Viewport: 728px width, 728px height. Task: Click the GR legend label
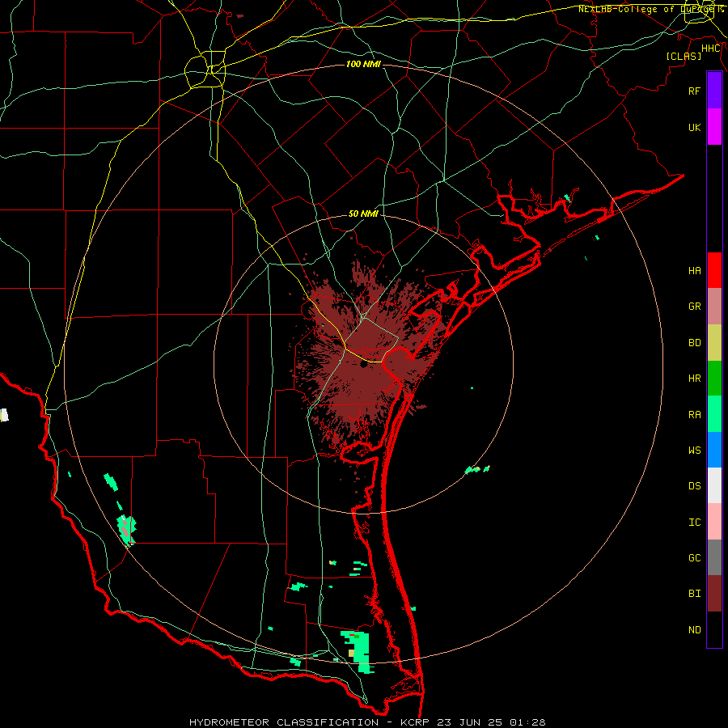coord(694,306)
